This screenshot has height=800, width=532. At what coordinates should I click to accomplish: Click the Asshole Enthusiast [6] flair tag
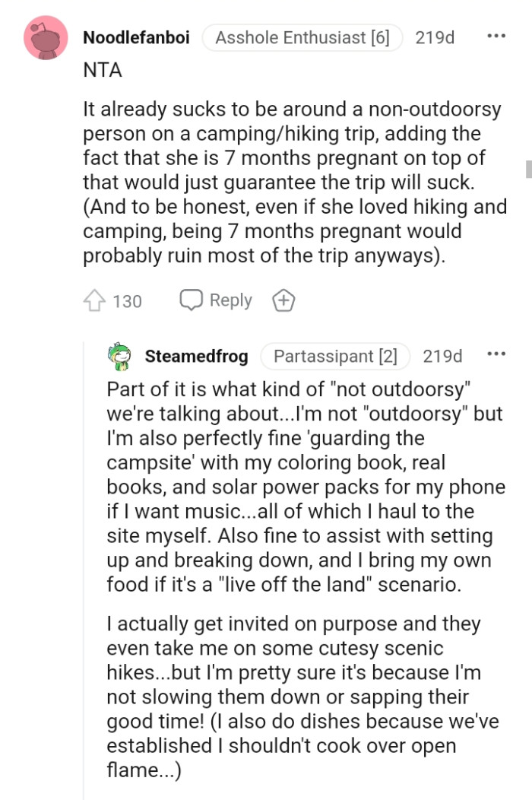(302, 37)
